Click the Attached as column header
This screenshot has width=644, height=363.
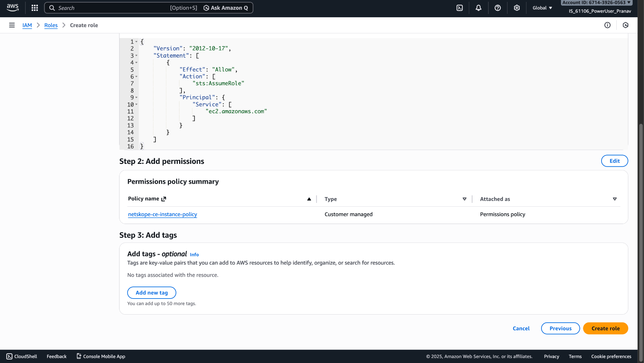point(495,199)
